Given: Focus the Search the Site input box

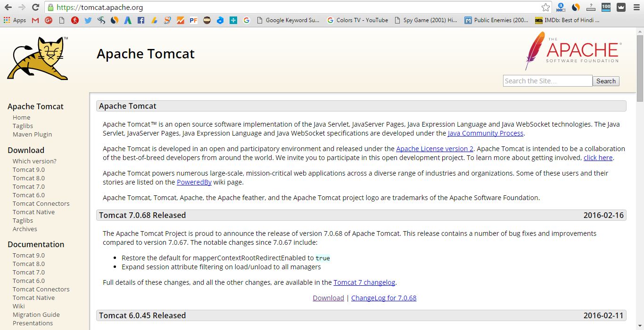Looking at the screenshot, I should click(x=547, y=81).
